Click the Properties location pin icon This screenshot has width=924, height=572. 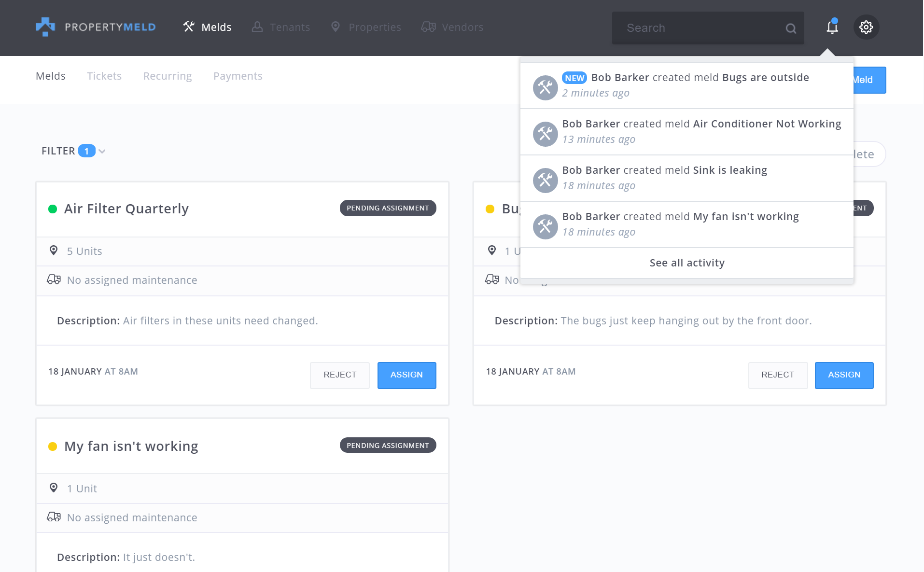click(x=336, y=27)
